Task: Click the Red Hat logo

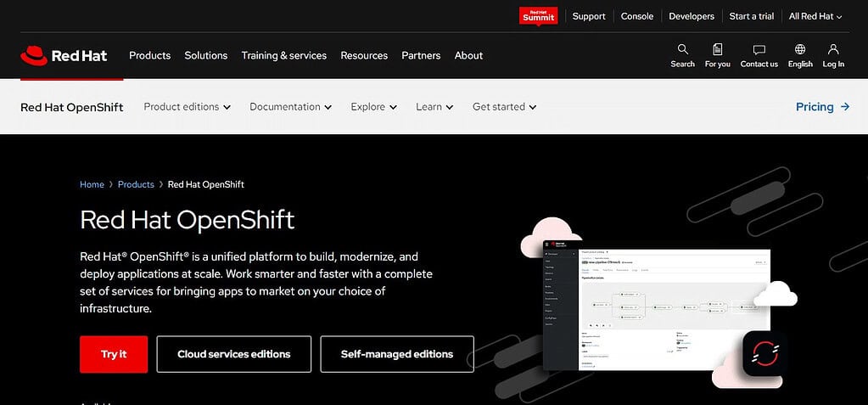Action: [x=64, y=55]
